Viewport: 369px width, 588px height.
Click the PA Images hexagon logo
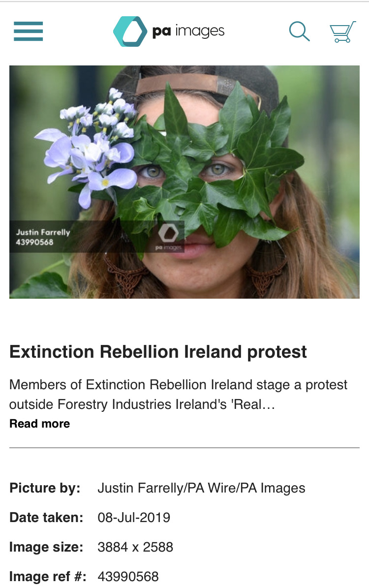coord(130,31)
